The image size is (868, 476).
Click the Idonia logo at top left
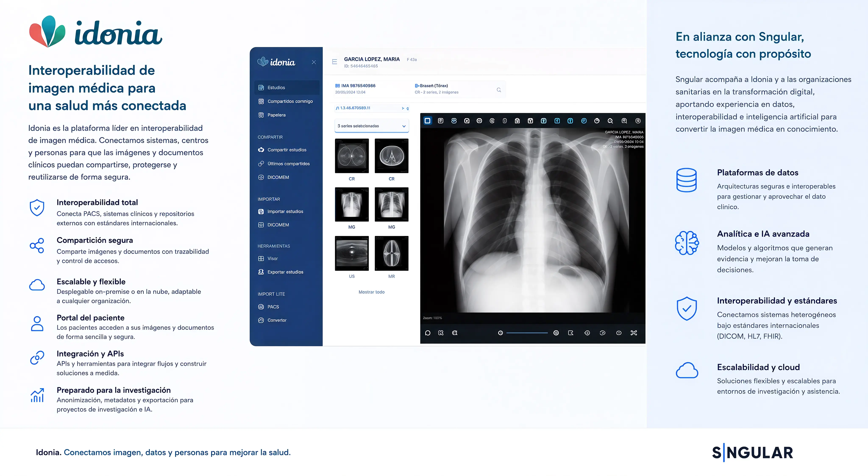pos(95,32)
